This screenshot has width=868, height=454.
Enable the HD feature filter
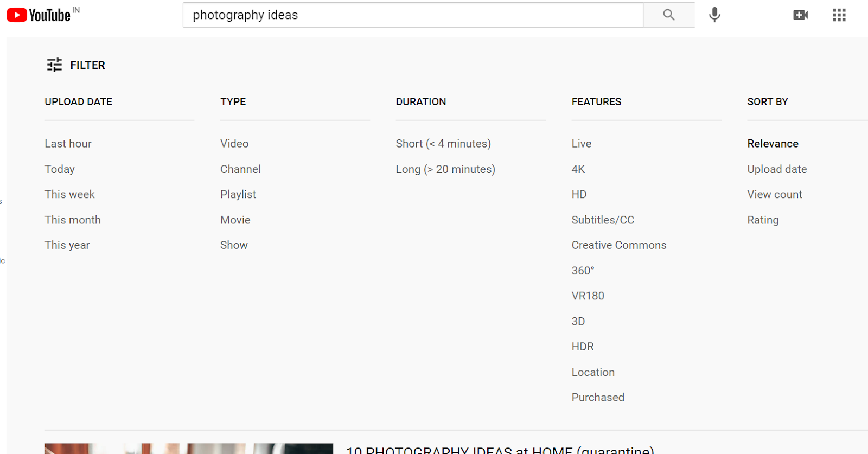tap(579, 194)
